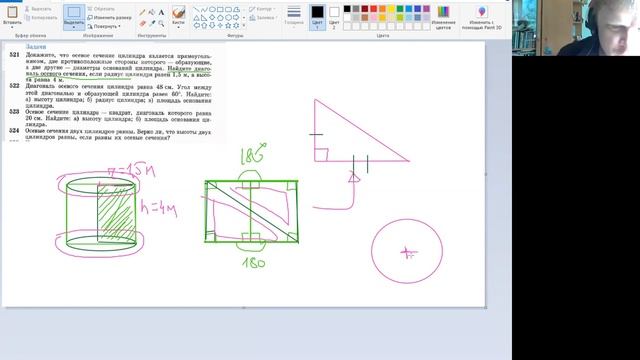Choose the Polygon shape
The width and height of the screenshot is (640, 360).
tap(236, 9)
